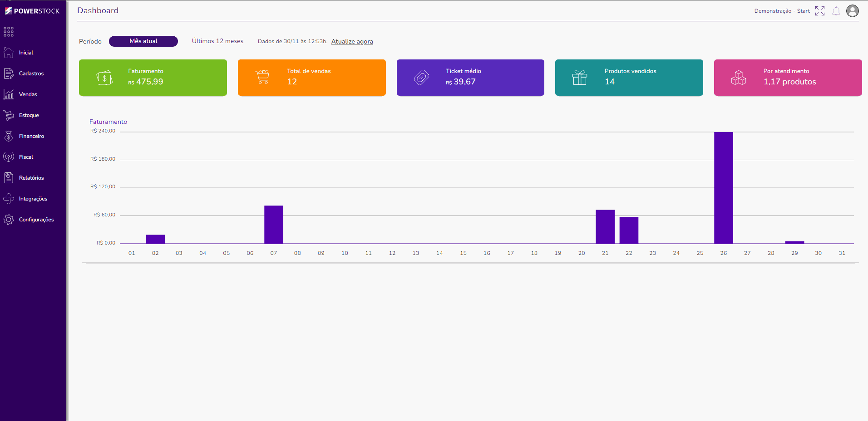Viewport: 868px width, 421px height.
Task: Click the ticket icon on Ticket médio card
Action: tap(421, 78)
